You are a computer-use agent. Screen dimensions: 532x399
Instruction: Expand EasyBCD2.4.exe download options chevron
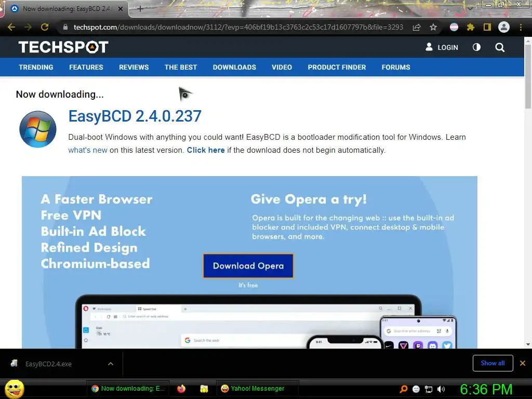111,364
